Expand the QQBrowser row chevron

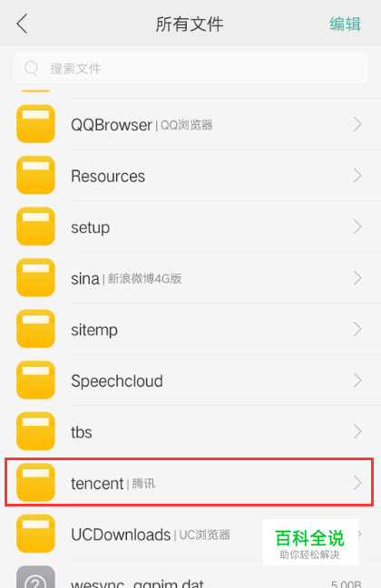357,124
